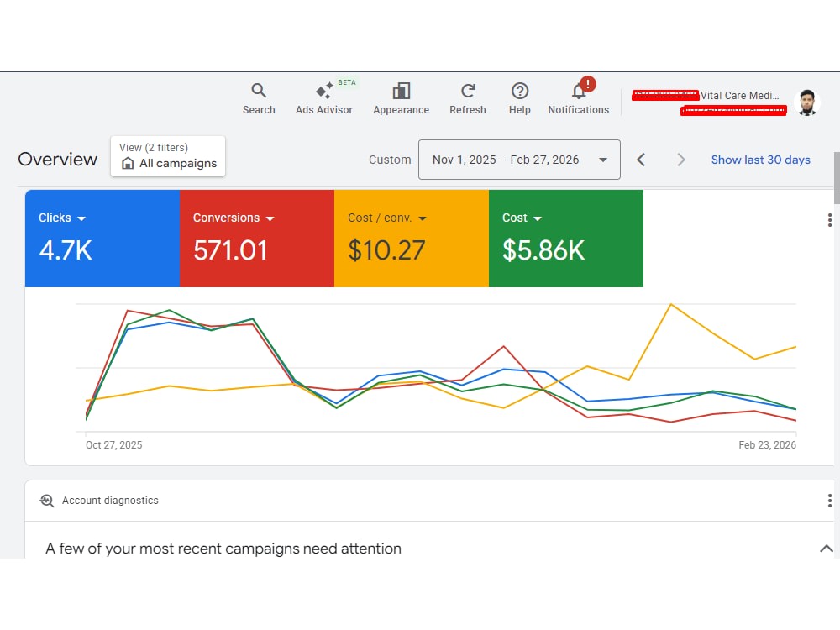The height and width of the screenshot is (630, 840).
Task: Click the Custom date label
Action: point(390,160)
